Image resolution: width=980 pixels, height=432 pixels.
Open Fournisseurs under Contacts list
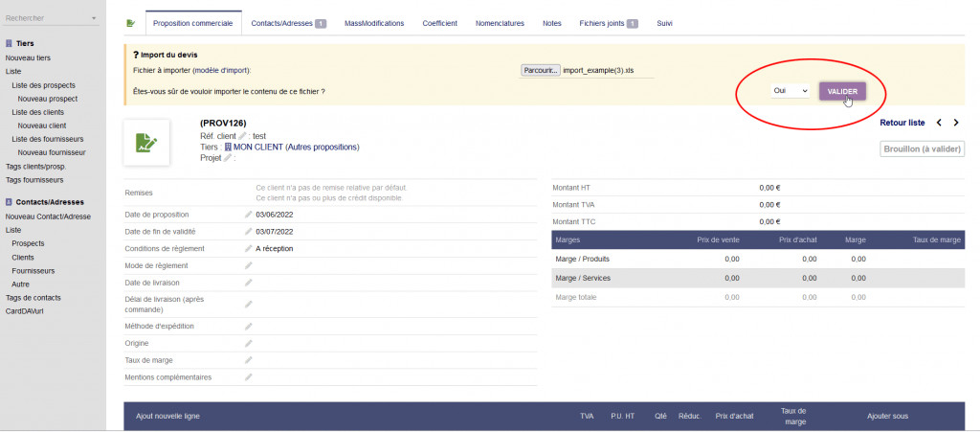point(33,271)
